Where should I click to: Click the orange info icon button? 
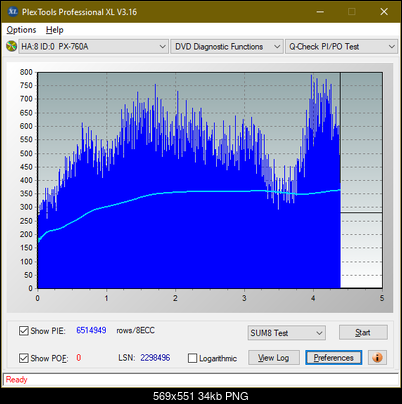[377, 358]
